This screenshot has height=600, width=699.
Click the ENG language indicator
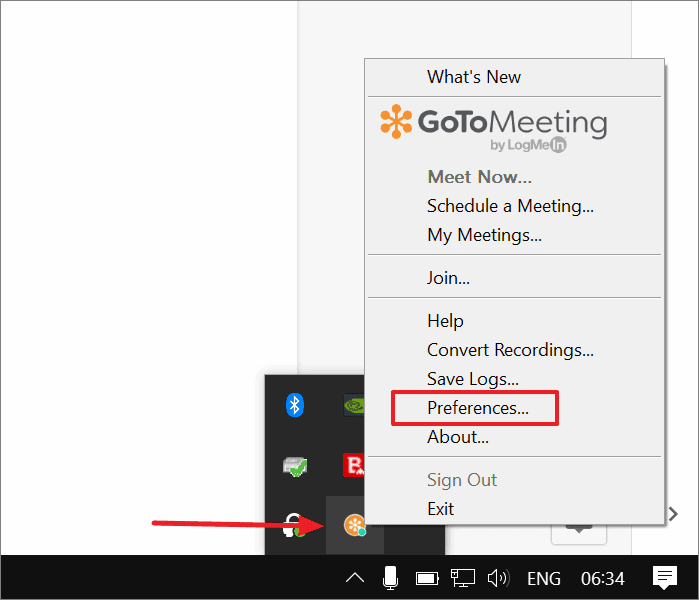point(544,579)
